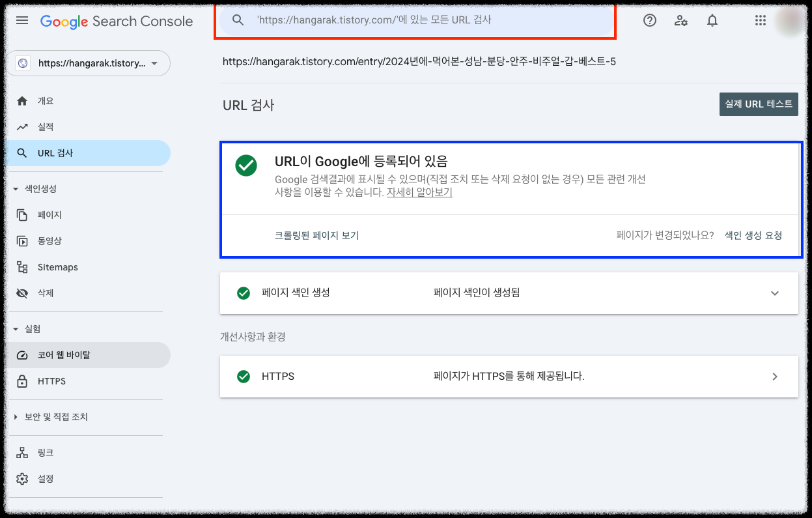Collapse the 색인생성 section

(x=35, y=189)
